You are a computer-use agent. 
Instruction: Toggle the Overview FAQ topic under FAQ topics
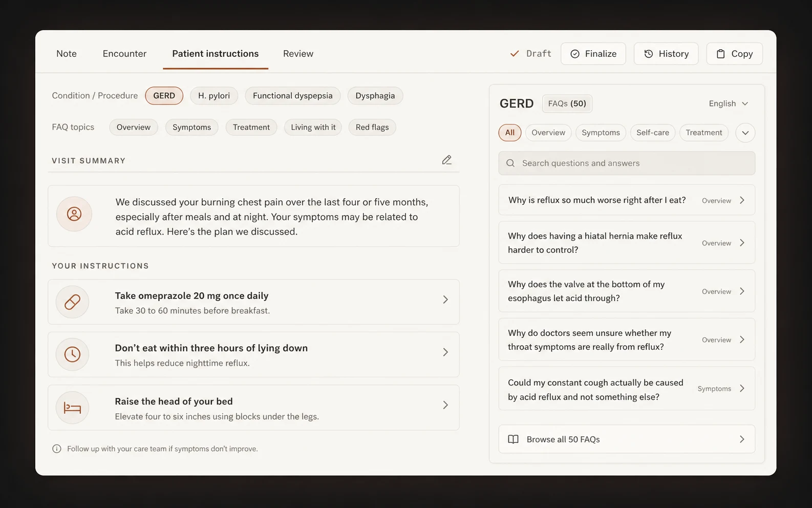point(134,128)
